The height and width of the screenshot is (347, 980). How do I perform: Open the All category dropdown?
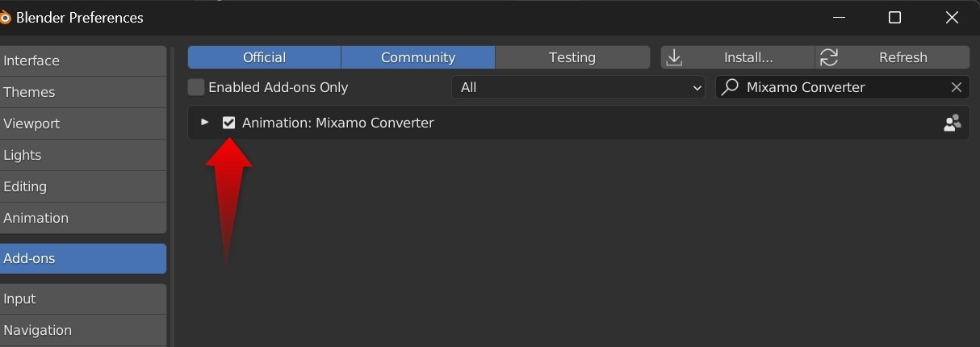tap(578, 87)
